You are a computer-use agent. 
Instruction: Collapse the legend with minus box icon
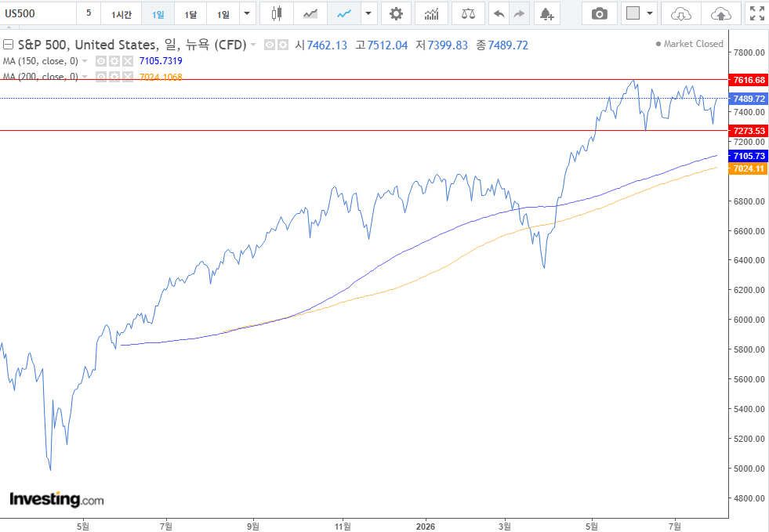[x=8, y=45]
